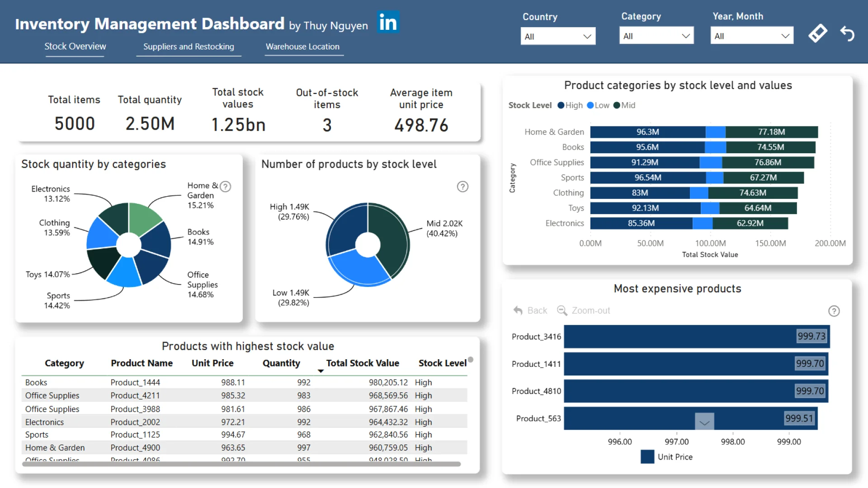Sort table by Unit Price header
The image size is (868, 488).
212,363
